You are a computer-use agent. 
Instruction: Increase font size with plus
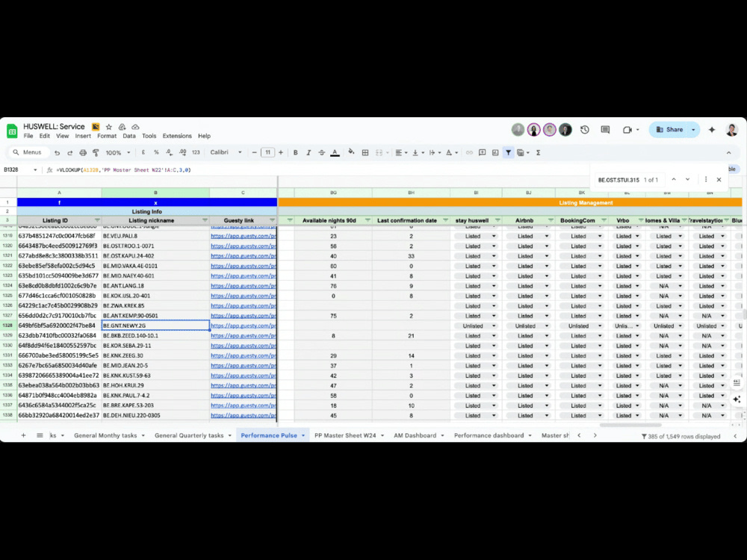(x=281, y=153)
